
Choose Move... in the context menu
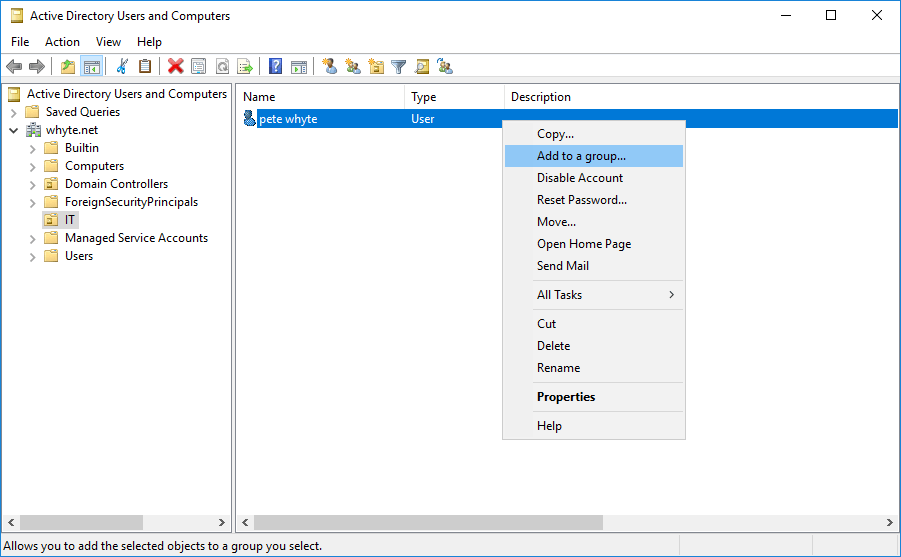[x=594, y=222]
